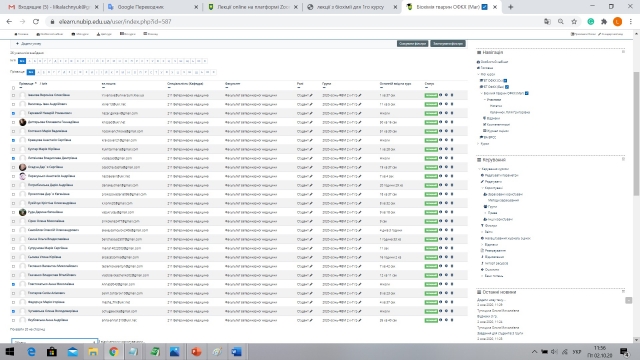Image resolution: width=640 pixels, height=360 pixels.
Task: Open a new tab with the plus button
Action: click(511, 7)
